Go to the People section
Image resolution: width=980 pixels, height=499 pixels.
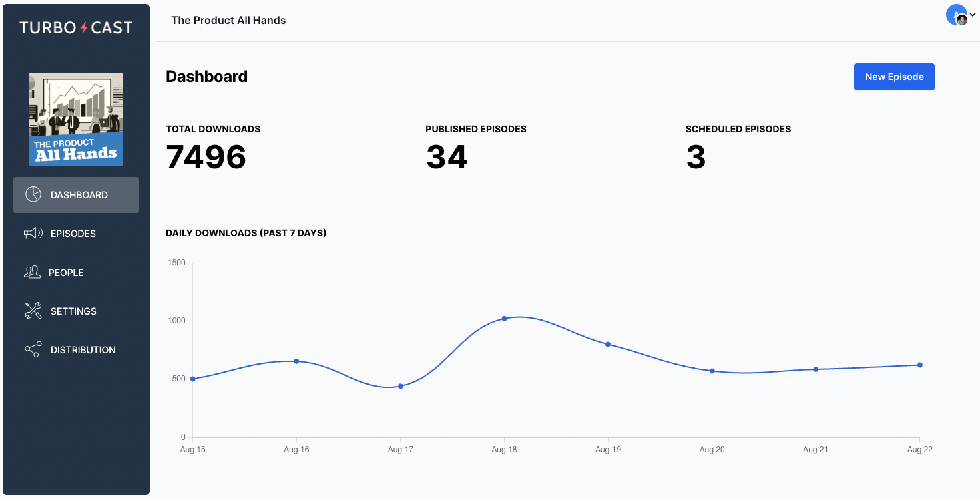(66, 273)
